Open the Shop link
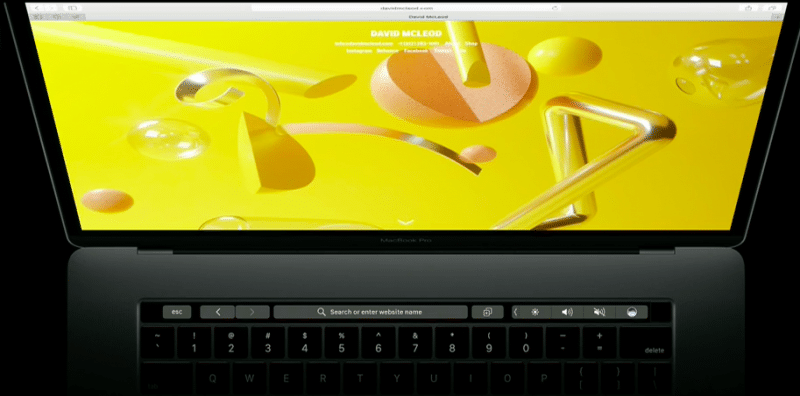 [471, 43]
